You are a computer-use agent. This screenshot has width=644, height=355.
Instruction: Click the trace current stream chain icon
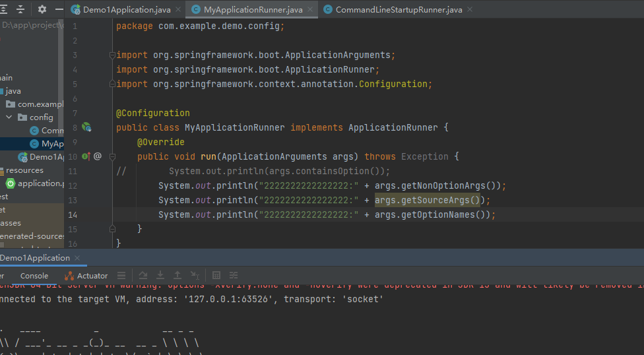234,275
